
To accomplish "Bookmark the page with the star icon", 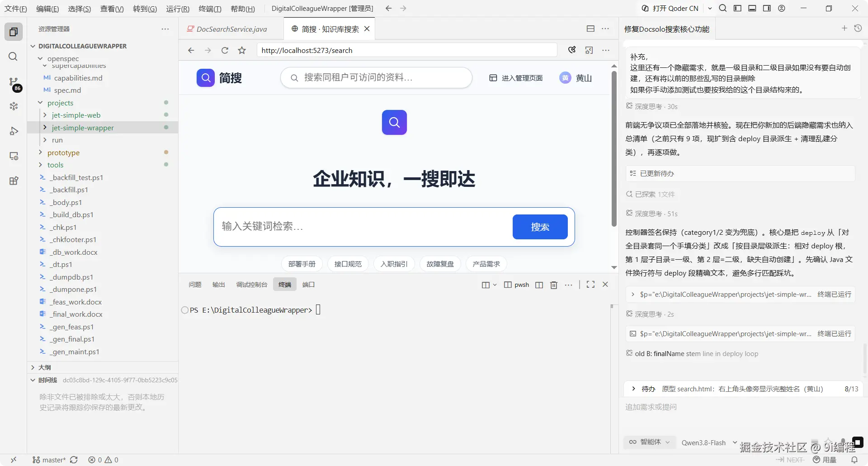I will pos(242,50).
